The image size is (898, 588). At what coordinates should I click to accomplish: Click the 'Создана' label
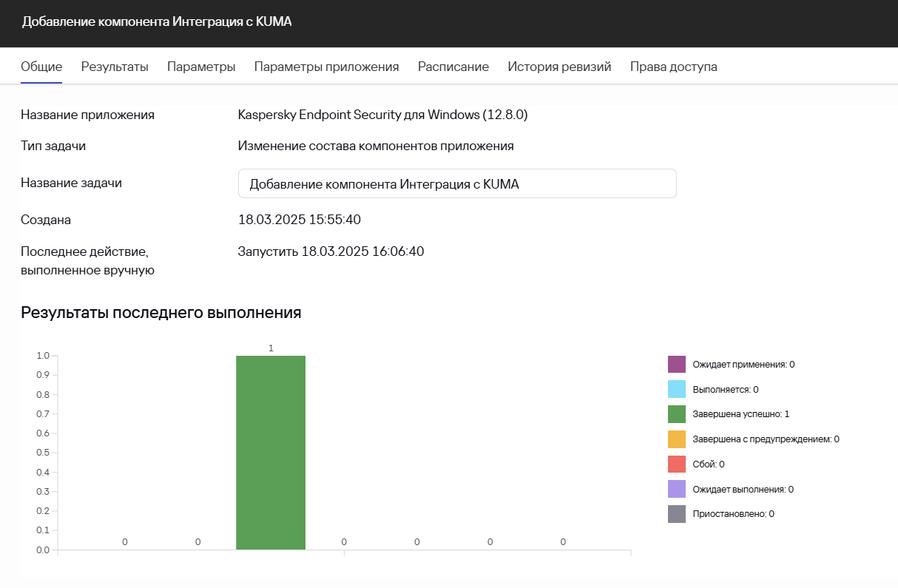[x=46, y=220]
